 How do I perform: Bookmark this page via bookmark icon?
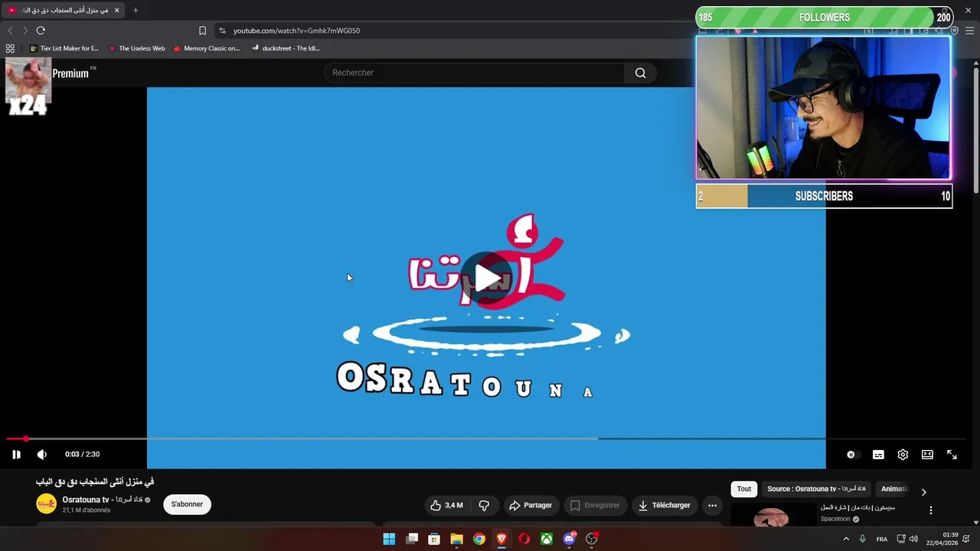click(x=202, y=31)
